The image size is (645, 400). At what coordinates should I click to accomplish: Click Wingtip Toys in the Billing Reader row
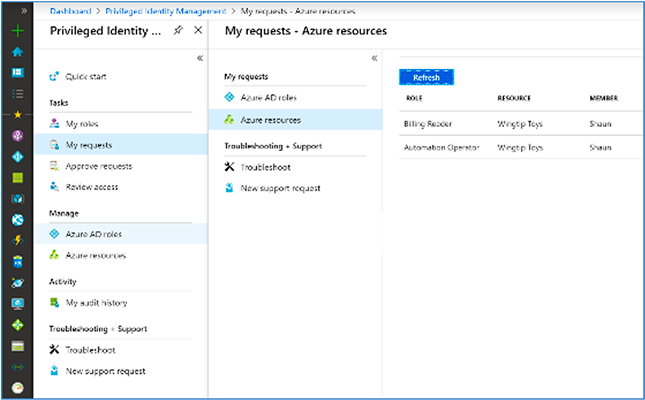point(520,124)
